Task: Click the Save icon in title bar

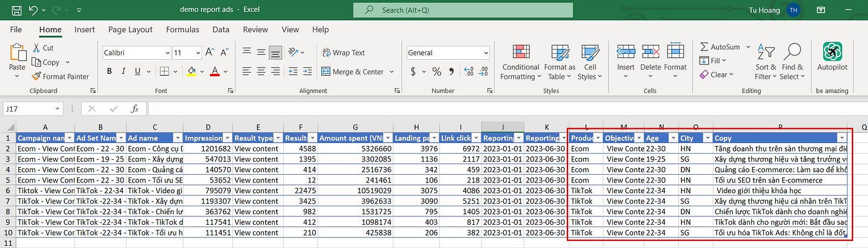Action: (x=16, y=10)
